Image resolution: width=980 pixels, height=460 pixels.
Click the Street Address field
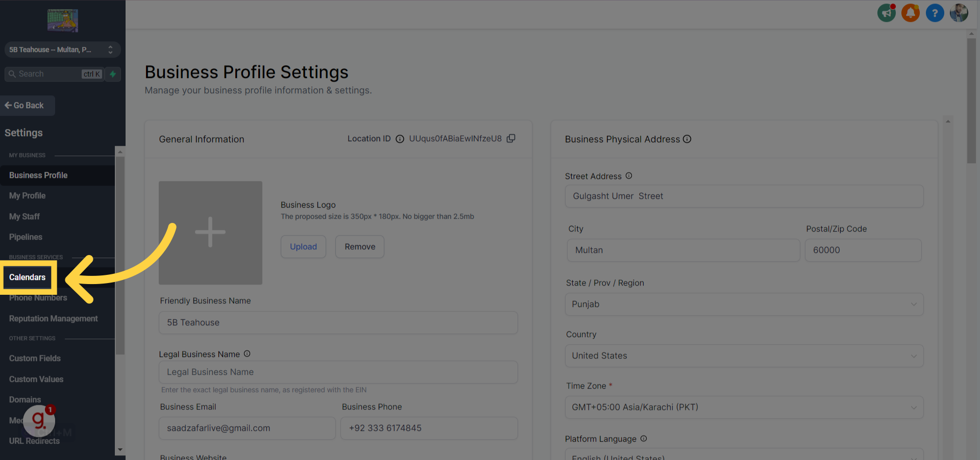coord(744,196)
